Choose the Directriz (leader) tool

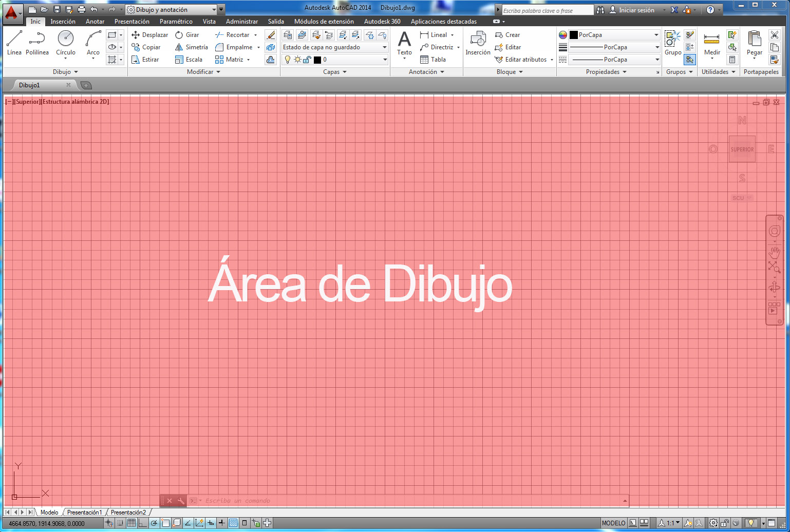pyautogui.click(x=436, y=47)
